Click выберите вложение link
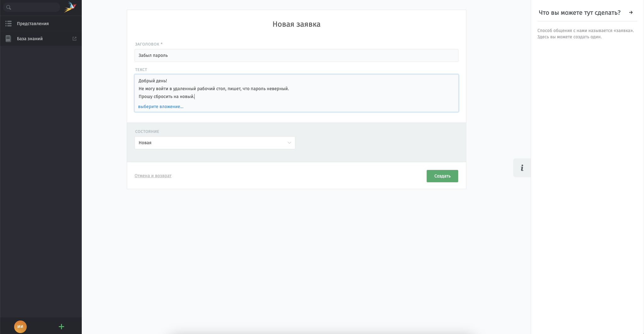644x334 pixels. 161,107
